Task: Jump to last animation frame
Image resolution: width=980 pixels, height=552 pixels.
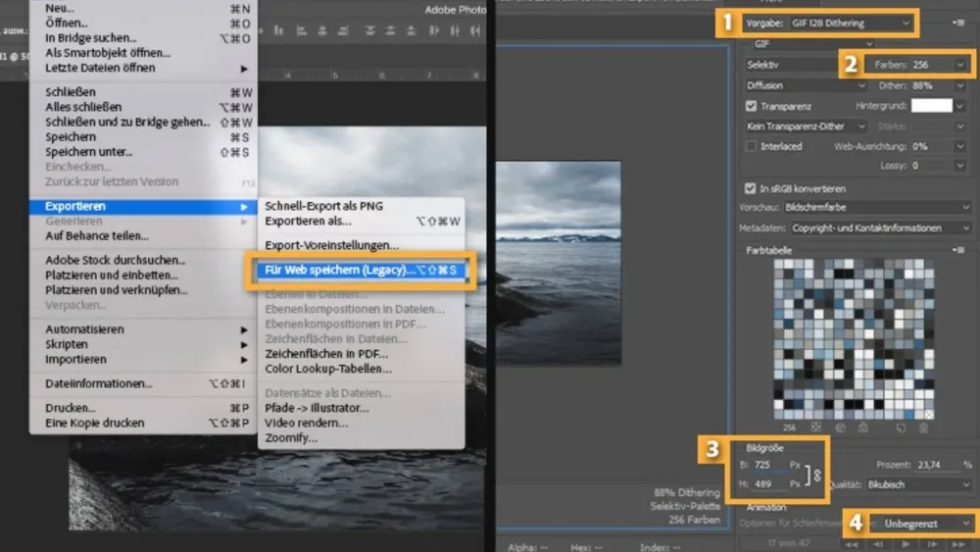Action: [958, 544]
